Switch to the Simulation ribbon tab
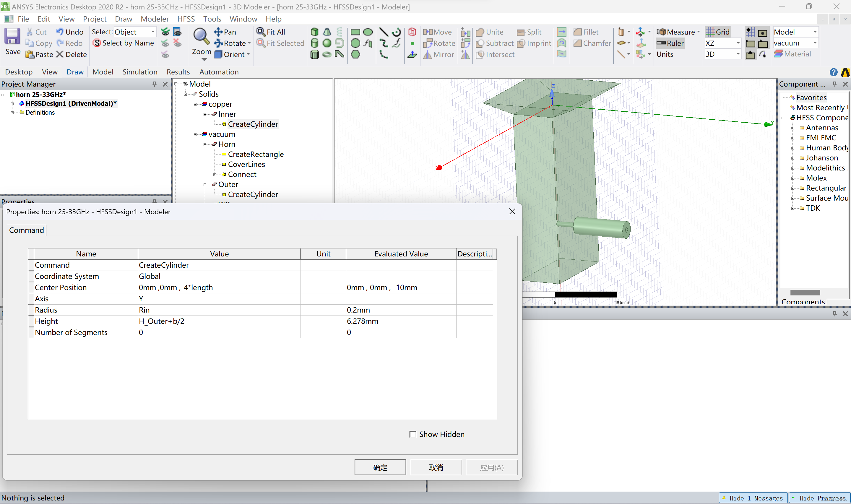 click(x=140, y=72)
